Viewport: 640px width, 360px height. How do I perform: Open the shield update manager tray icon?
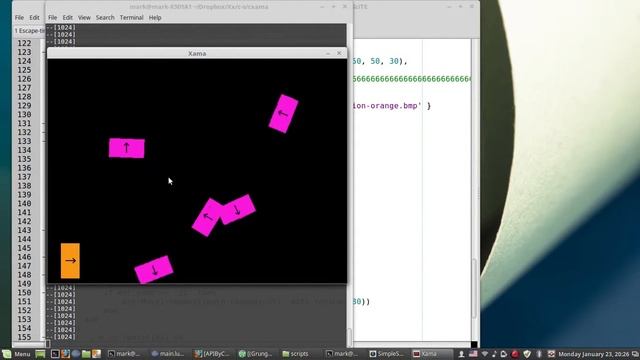[x=527, y=354]
